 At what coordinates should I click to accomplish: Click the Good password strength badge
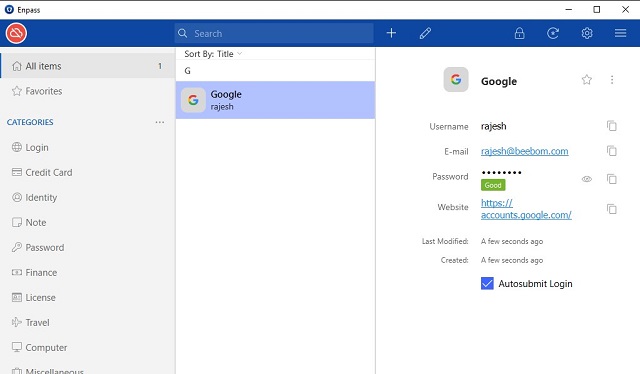pyautogui.click(x=493, y=185)
